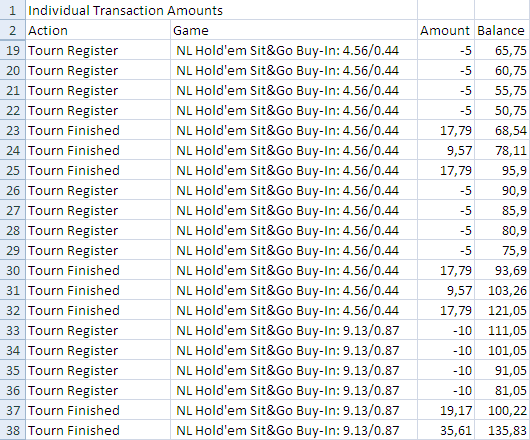Click the balance cell showing 103,26
Viewport: 530px width, 440px height.
[502, 290]
